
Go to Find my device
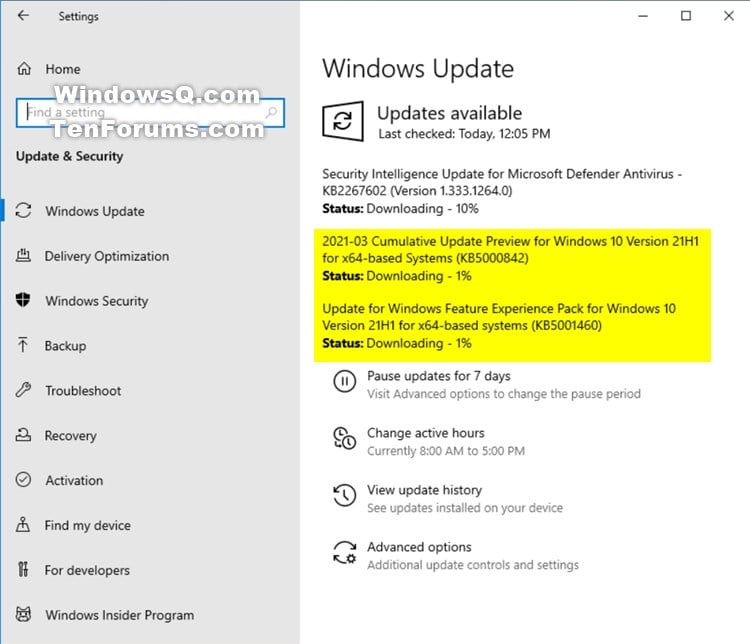click(88, 525)
